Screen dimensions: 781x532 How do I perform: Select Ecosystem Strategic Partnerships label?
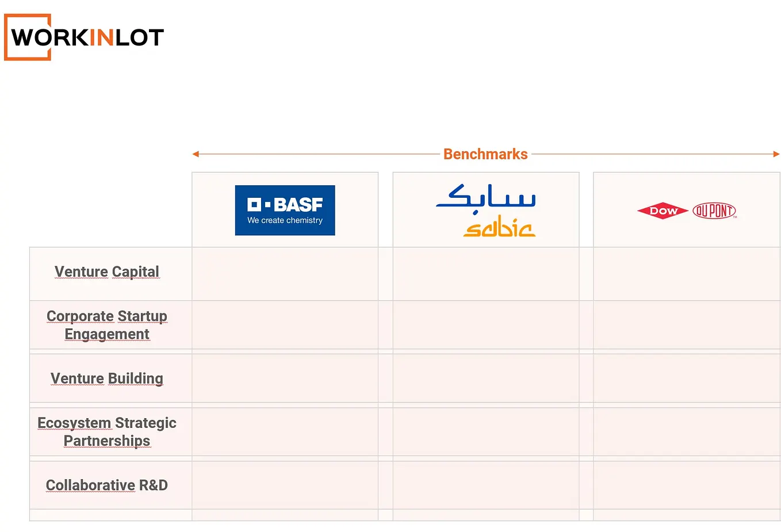click(107, 431)
